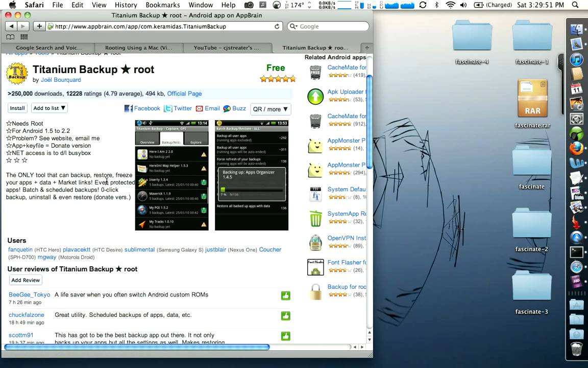Reload the page with the refresh icon
The width and height of the screenshot is (588, 368).
[277, 26]
